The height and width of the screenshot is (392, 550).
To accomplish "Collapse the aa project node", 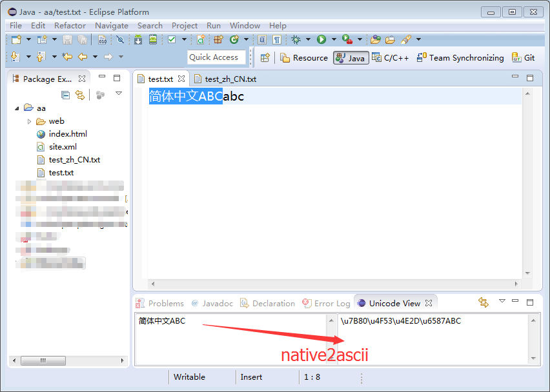I will click(17, 108).
